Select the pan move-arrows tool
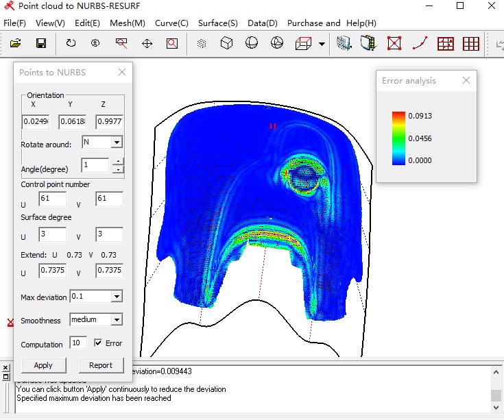 point(147,44)
